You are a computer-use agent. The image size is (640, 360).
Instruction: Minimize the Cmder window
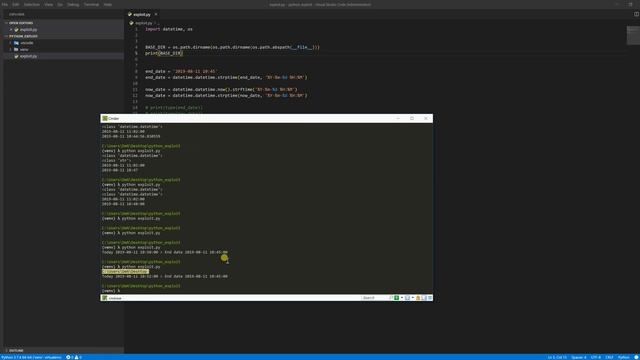click(x=398, y=118)
